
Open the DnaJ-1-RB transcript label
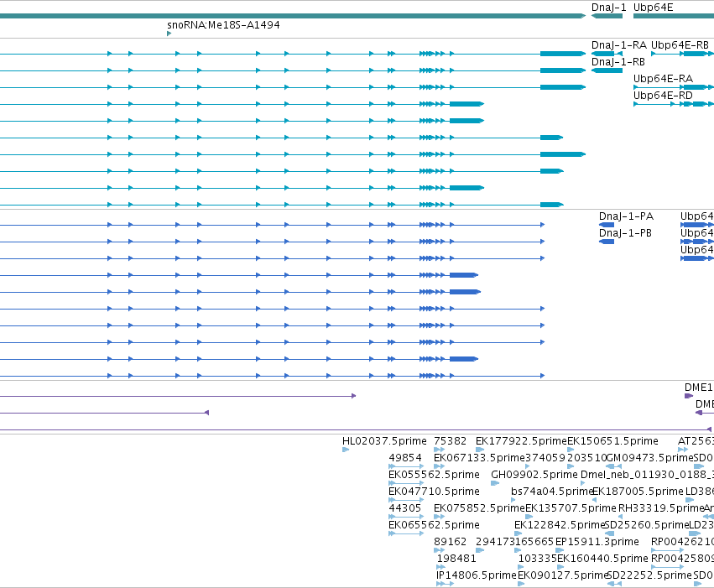pos(618,62)
